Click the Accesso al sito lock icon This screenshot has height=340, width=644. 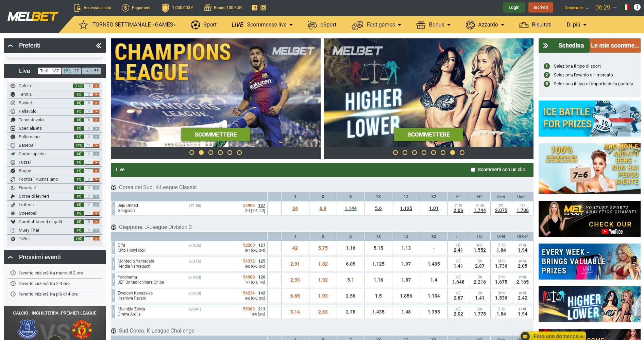pos(77,7)
